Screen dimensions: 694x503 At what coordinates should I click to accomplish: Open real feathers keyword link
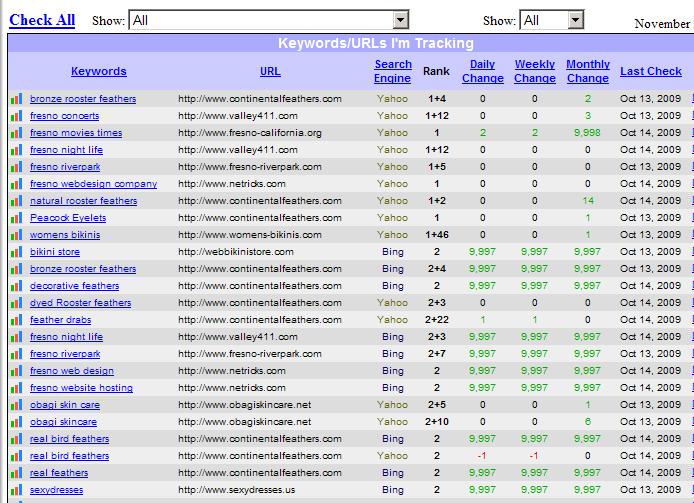(x=59, y=473)
